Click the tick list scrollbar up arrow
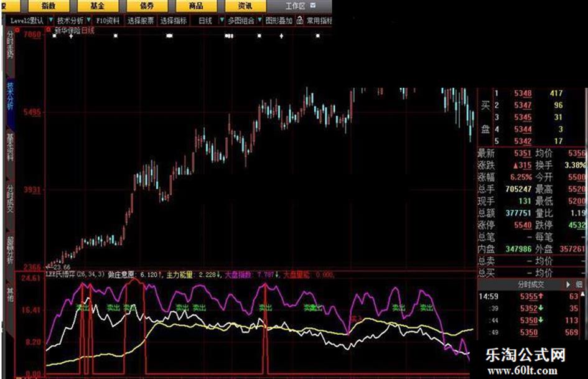 [582, 294]
